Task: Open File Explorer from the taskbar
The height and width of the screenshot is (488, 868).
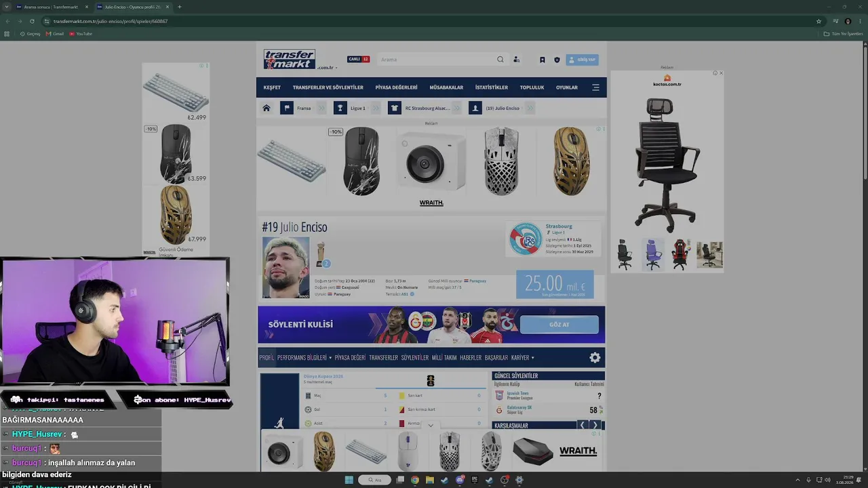Action: (430, 480)
